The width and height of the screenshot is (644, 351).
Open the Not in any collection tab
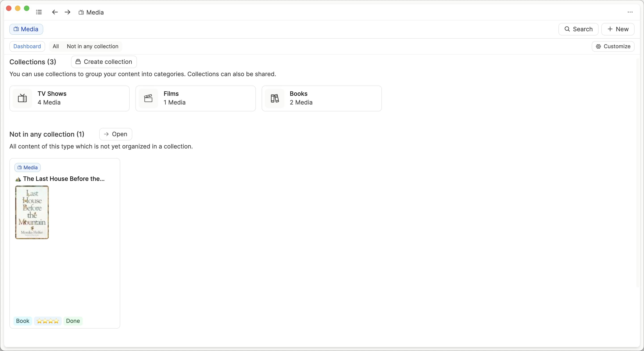click(93, 46)
